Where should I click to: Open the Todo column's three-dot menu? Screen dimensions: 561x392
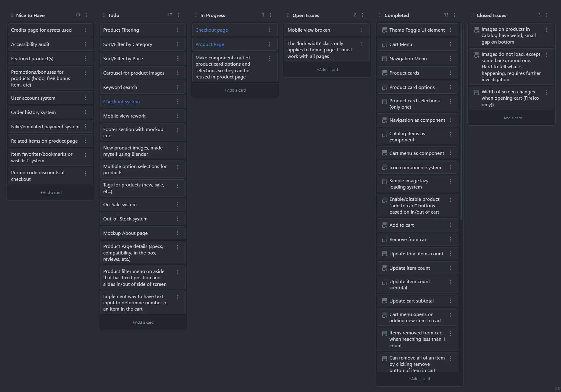click(178, 15)
